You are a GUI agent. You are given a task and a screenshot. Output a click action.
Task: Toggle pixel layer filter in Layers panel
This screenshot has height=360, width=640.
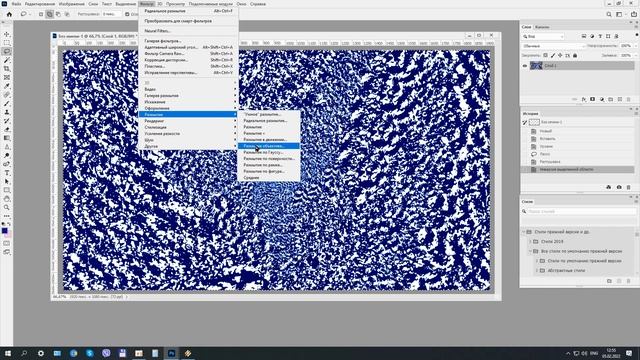[584, 36]
